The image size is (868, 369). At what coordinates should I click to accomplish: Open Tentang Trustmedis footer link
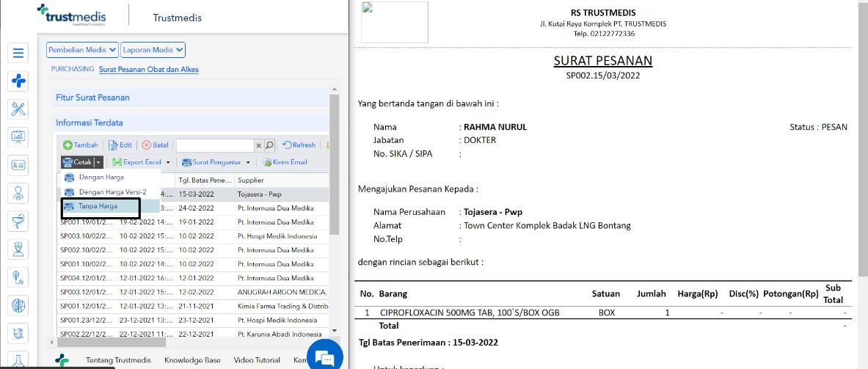[118, 360]
